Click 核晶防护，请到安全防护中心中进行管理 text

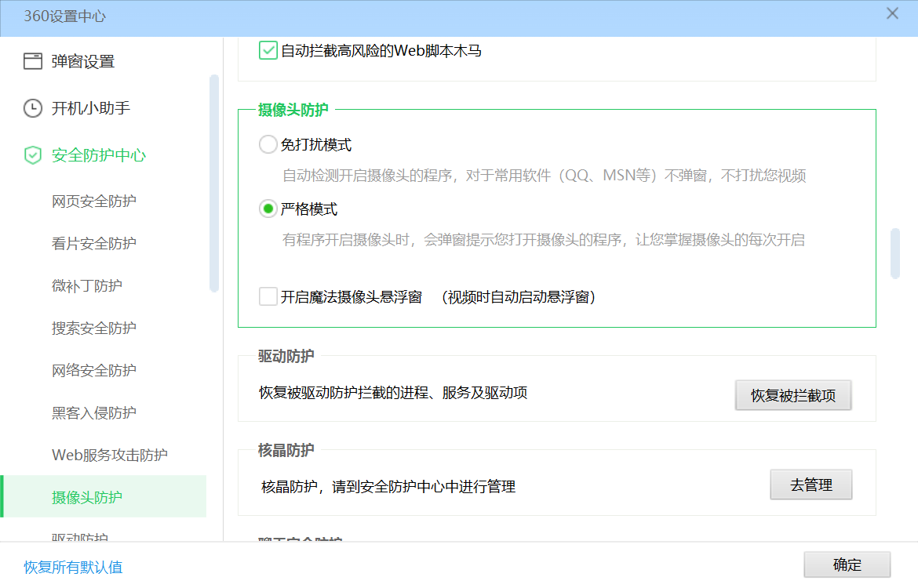coord(388,486)
